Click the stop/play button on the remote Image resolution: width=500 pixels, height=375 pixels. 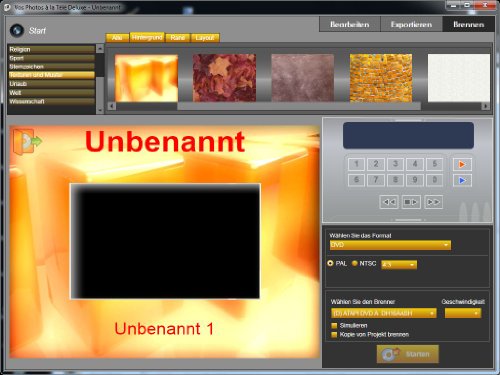(411, 202)
